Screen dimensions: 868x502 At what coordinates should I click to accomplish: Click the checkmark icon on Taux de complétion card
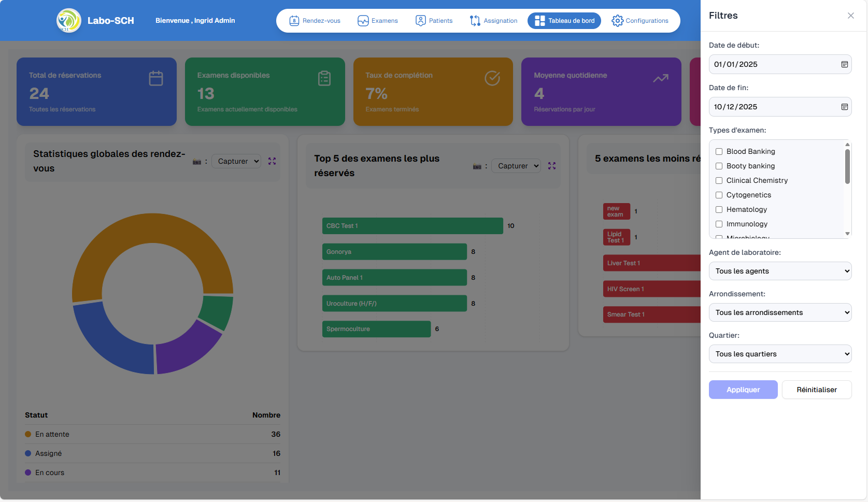click(x=492, y=78)
